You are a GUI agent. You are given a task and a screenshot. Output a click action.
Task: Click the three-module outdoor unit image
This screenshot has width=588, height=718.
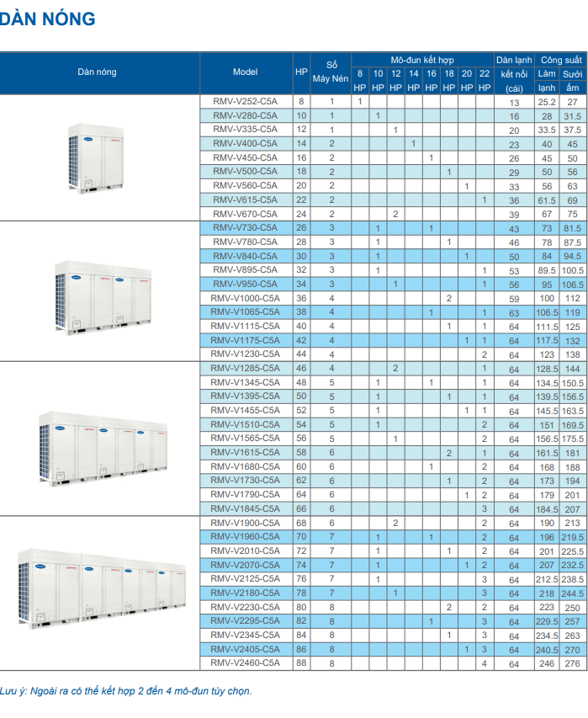pos(103,449)
